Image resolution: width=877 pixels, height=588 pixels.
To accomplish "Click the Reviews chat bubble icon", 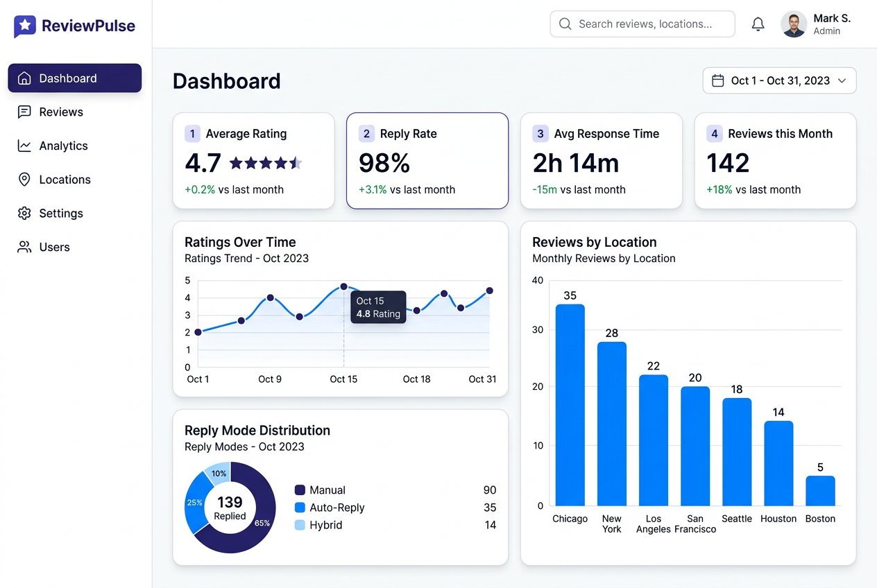I will pyautogui.click(x=24, y=112).
